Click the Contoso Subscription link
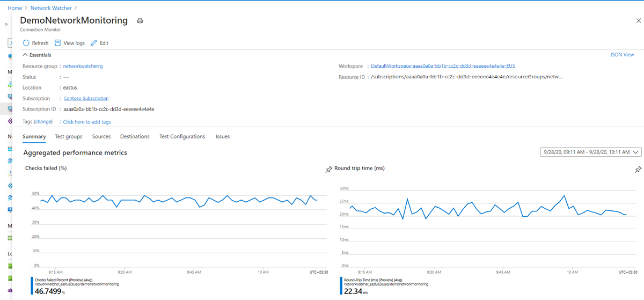This screenshot has width=644, height=300. pyautogui.click(x=86, y=98)
